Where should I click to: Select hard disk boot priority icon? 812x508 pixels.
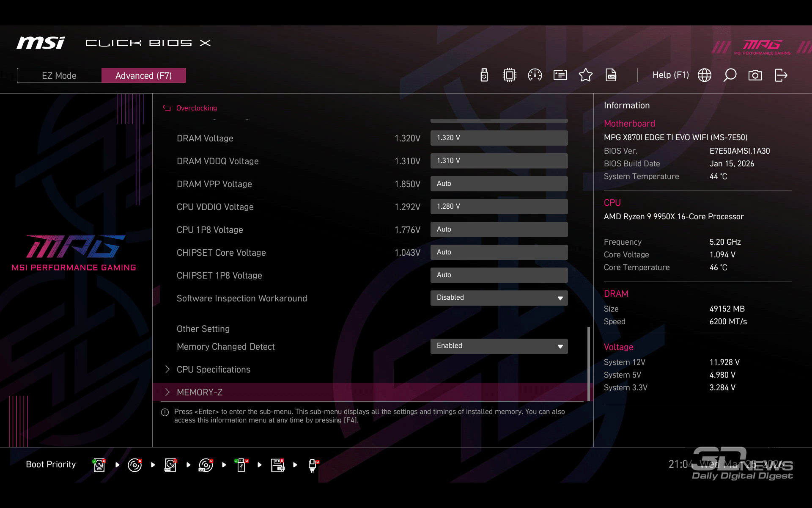99,465
